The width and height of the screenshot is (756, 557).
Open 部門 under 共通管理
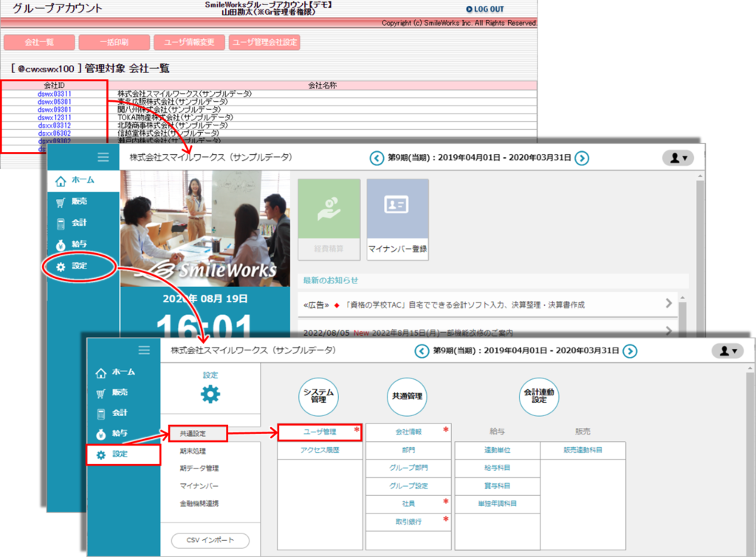pos(408,450)
